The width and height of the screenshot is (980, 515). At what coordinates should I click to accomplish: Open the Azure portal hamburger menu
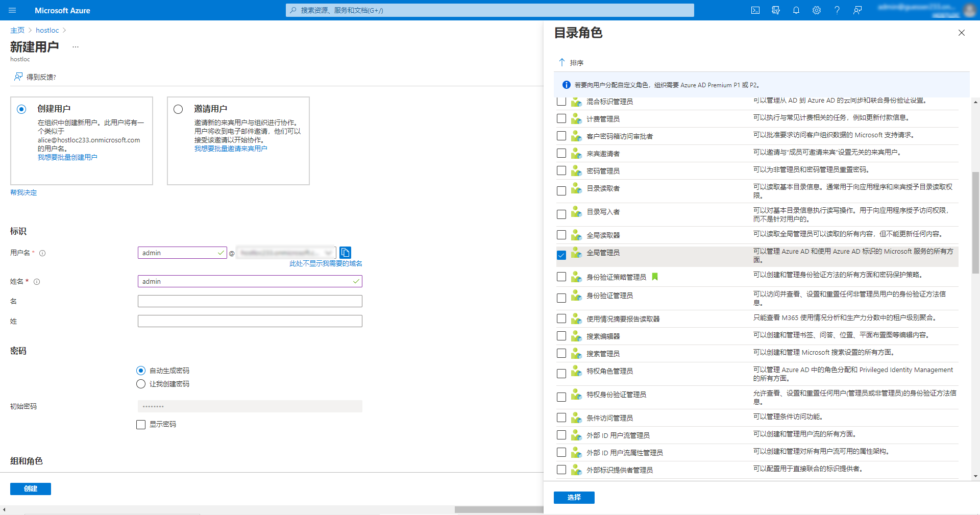pos(13,10)
